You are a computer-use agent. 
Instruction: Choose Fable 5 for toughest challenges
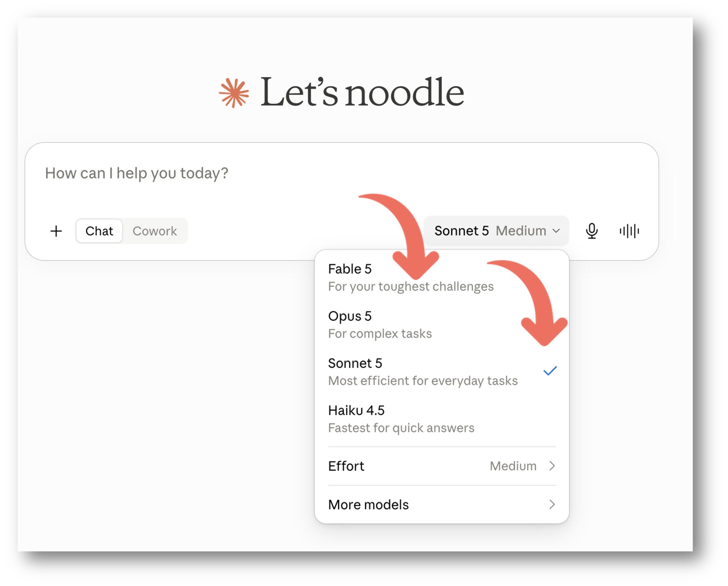442,277
